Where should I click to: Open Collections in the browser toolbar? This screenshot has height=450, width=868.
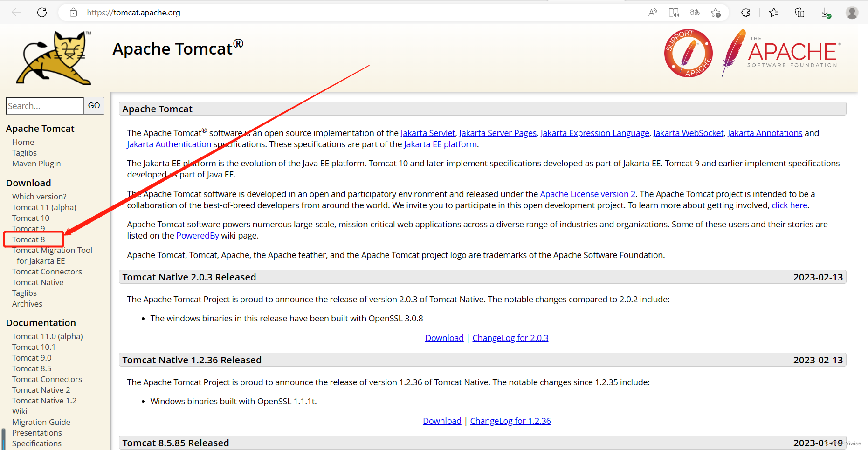799,13
